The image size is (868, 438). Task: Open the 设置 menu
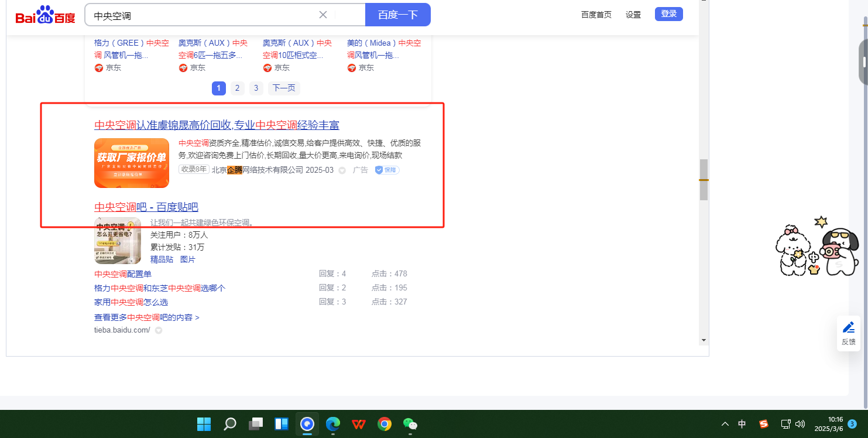[x=633, y=15]
